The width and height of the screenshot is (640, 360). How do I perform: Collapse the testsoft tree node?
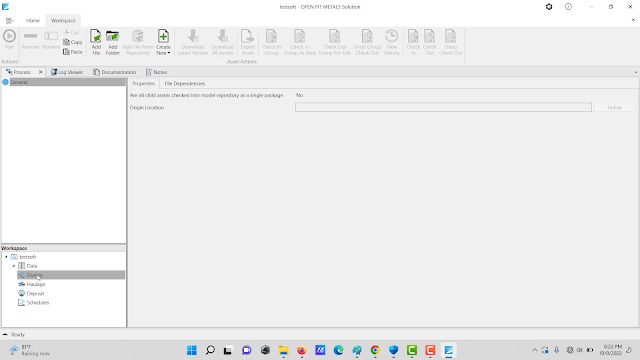pos(6,257)
